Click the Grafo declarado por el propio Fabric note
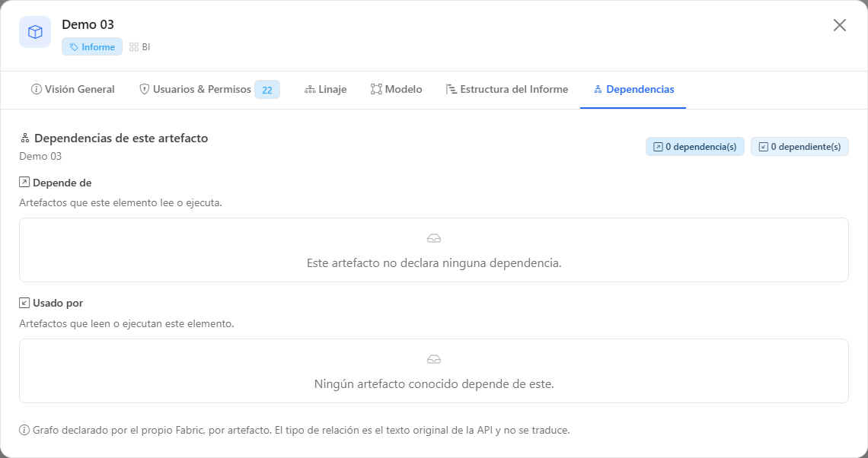 tap(302, 430)
